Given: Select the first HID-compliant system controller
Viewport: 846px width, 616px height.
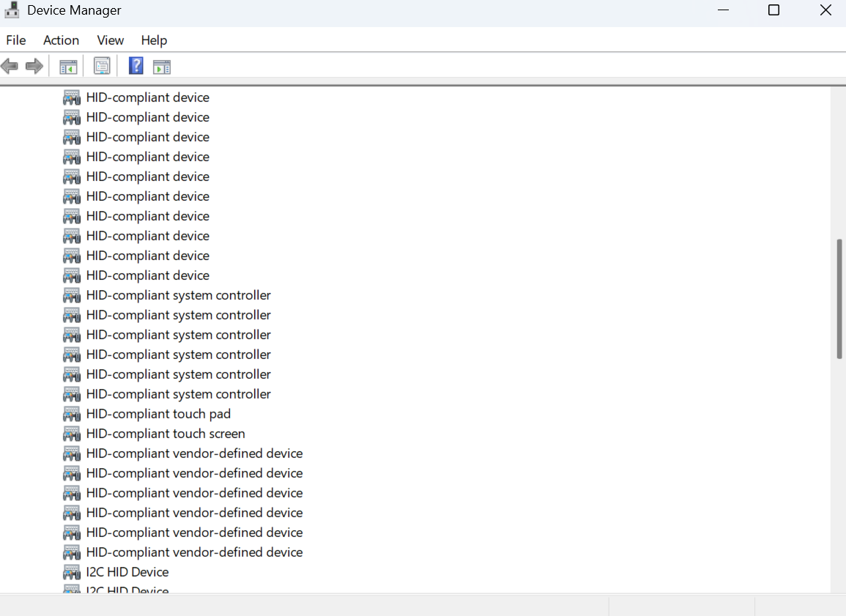Looking at the screenshot, I should pyautogui.click(x=178, y=295).
